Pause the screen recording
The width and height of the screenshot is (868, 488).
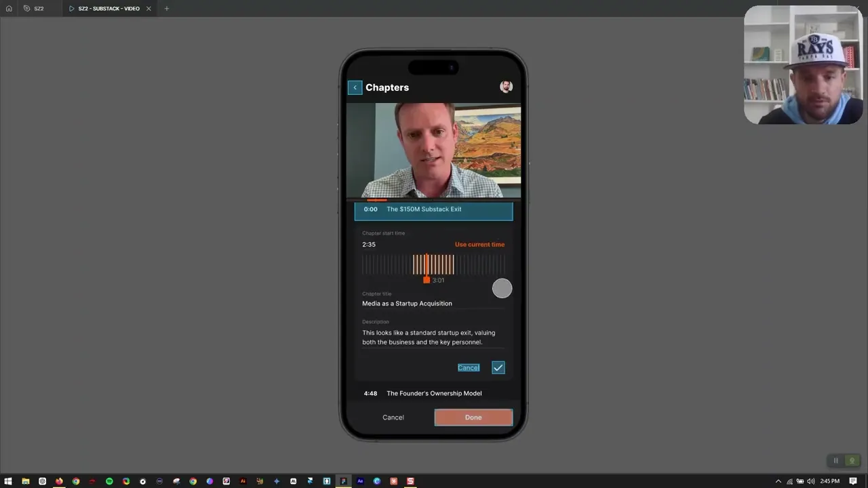(x=835, y=461)
